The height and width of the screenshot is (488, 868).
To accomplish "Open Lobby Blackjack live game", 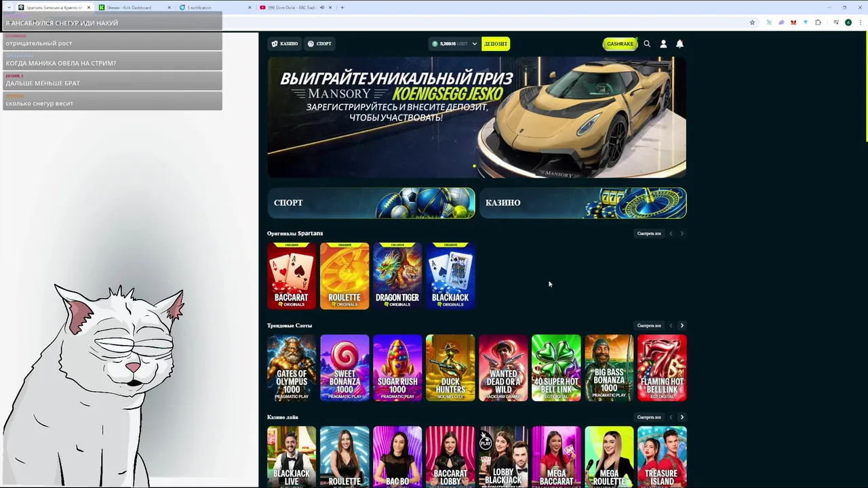I will [x=503, y=457].
